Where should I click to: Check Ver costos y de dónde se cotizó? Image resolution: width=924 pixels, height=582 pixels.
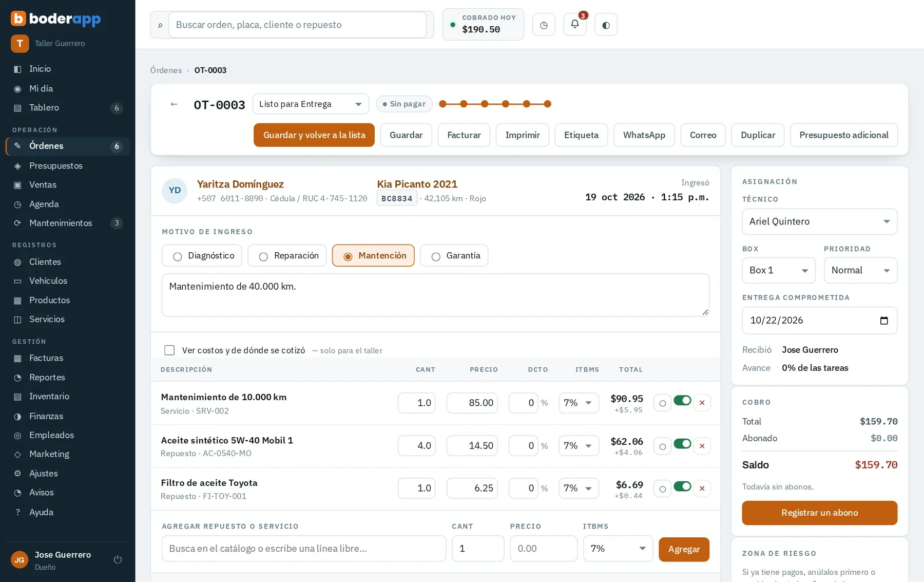tap(169, 350)
